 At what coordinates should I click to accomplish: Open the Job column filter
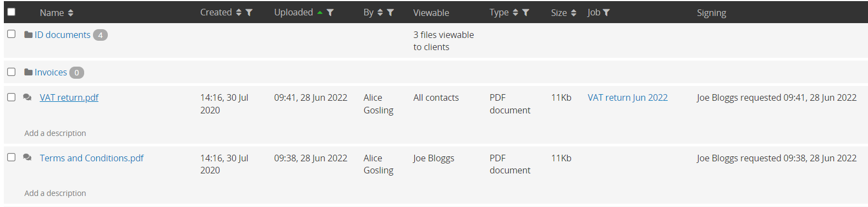tap(606, 13)
